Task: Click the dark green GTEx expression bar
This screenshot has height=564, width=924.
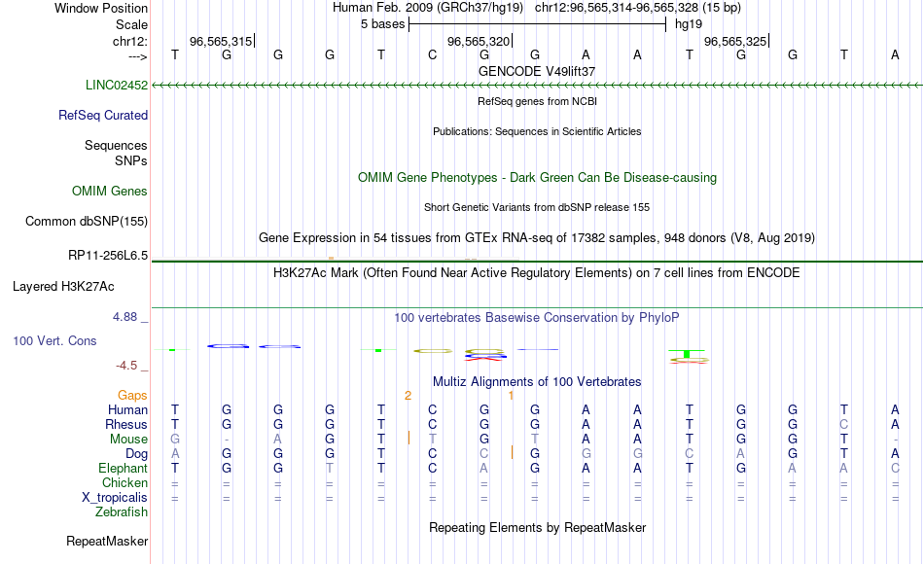Action: (537, 261)
